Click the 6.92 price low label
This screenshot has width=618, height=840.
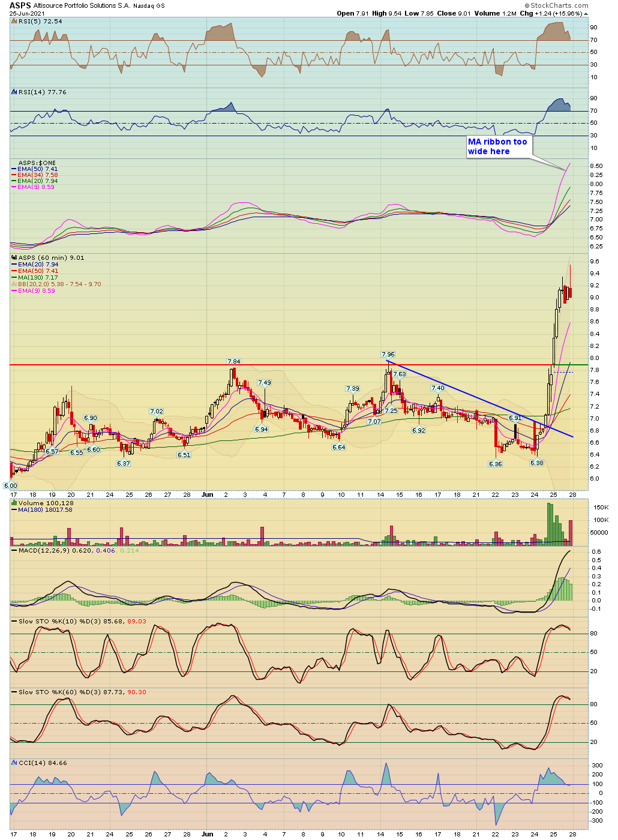tap(418, 430)
